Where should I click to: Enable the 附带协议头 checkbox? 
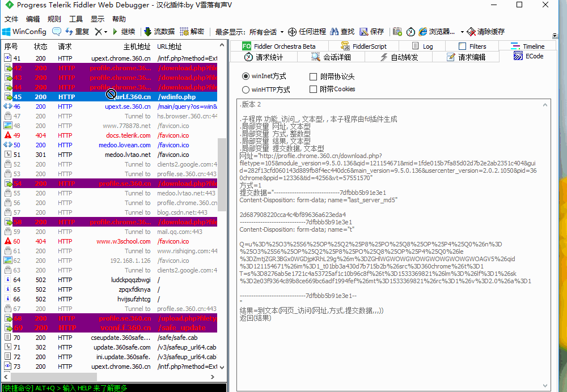[313, 76]
